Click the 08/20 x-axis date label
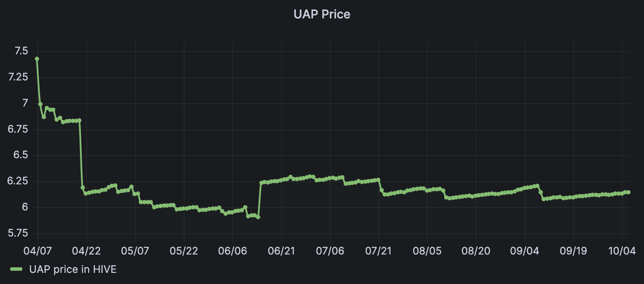 pos(476,251)
